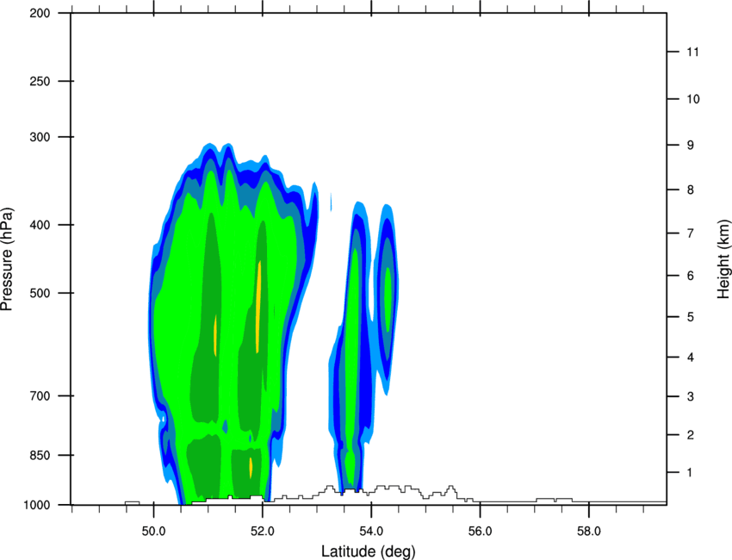732x560 pixels.
Task: Click the 500 pressure axis label
Action: 40,293
